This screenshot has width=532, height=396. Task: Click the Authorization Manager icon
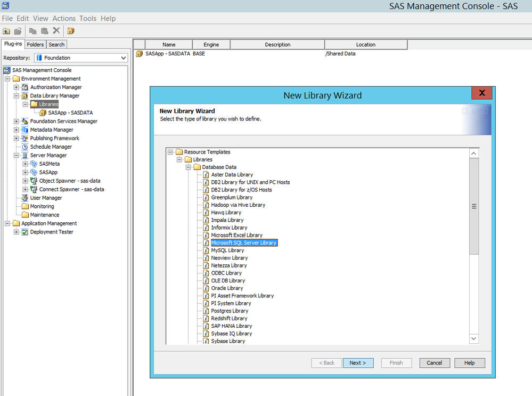[x=25, y=87]
